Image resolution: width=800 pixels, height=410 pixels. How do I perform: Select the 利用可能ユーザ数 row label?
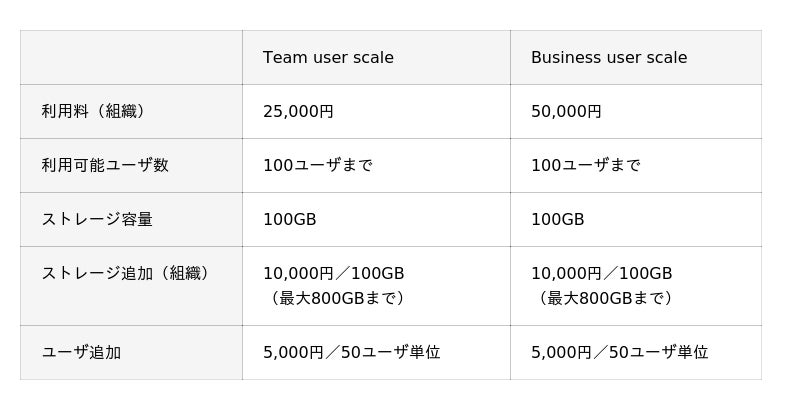pos(105,166)
